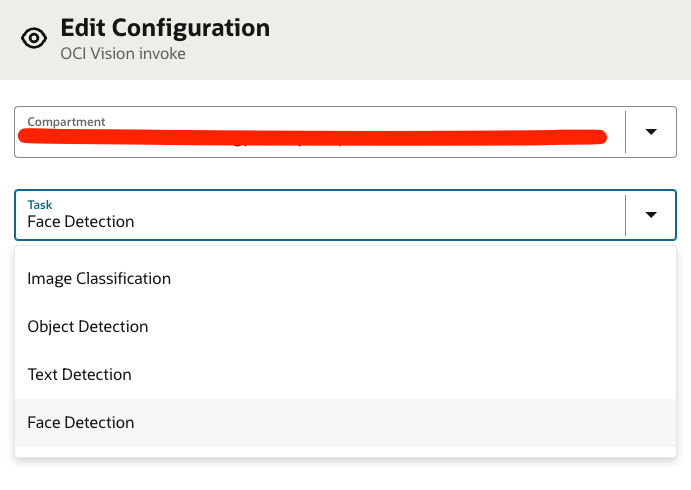
Task: Click the Edit Configuration heading
Action: [x=165, y=28]
